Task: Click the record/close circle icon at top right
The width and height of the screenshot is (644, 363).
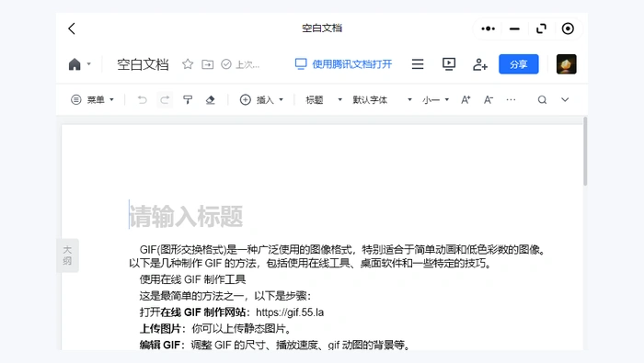Action: coord(568,28)
